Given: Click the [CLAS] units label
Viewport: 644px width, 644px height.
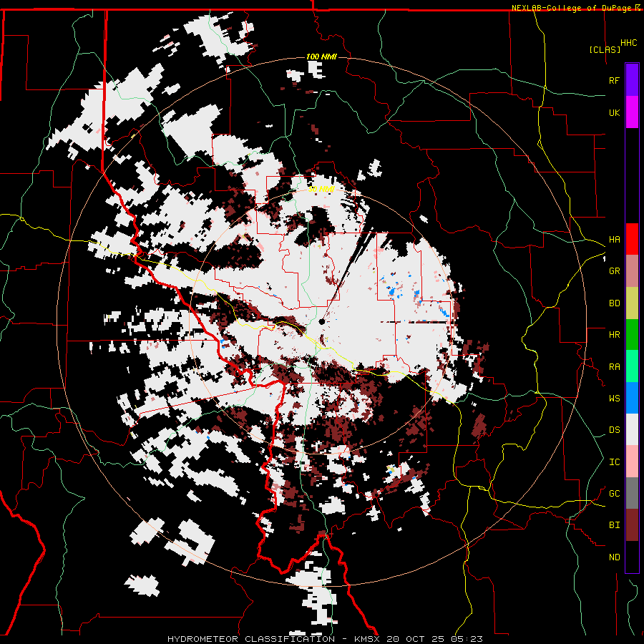Looking at the screenshot, I should click(x=605, y=49).
